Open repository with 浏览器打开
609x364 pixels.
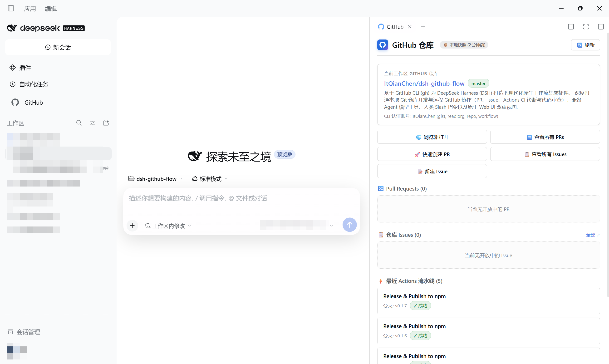click(x=432, y=137)
